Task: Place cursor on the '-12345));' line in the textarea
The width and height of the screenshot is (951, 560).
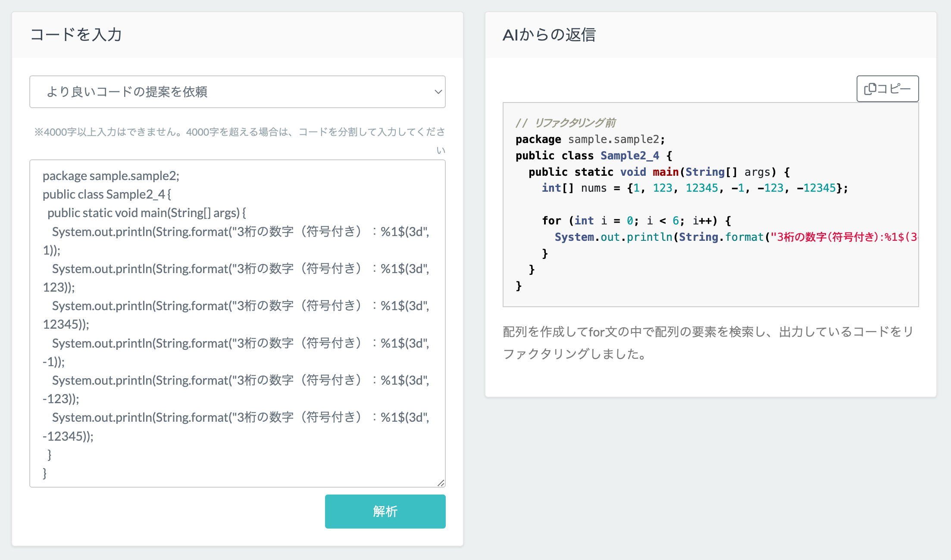Action: point(68,436)
